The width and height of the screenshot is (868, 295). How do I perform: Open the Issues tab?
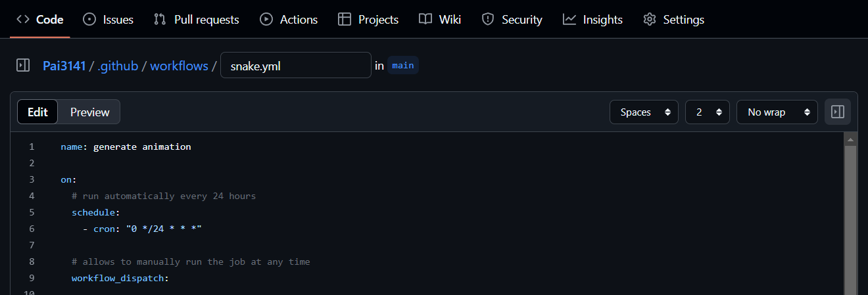coord(108,20)
